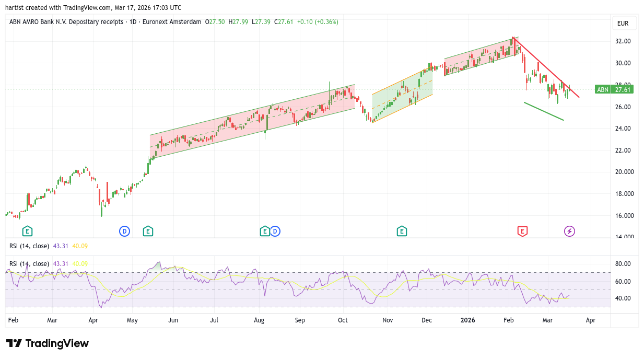This screenshot has width=644, height=359.
Task: Select the lower RSI legend in the indicator pane
Action: (29, 264)
